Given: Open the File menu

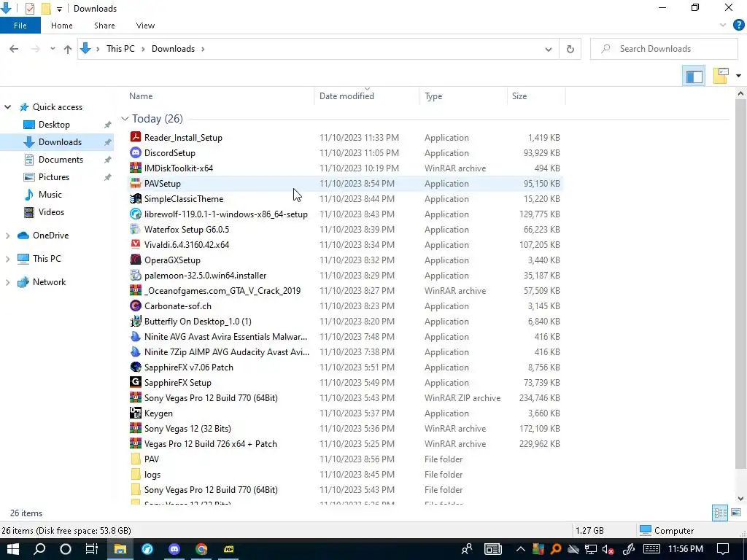Looking at the screenshot, I should pyautogui.click(x=20, y=26).
